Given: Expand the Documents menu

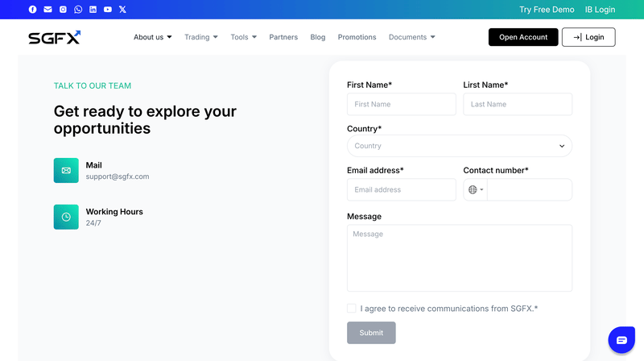Looking at the screenshot, I should [x=412, y=37].
